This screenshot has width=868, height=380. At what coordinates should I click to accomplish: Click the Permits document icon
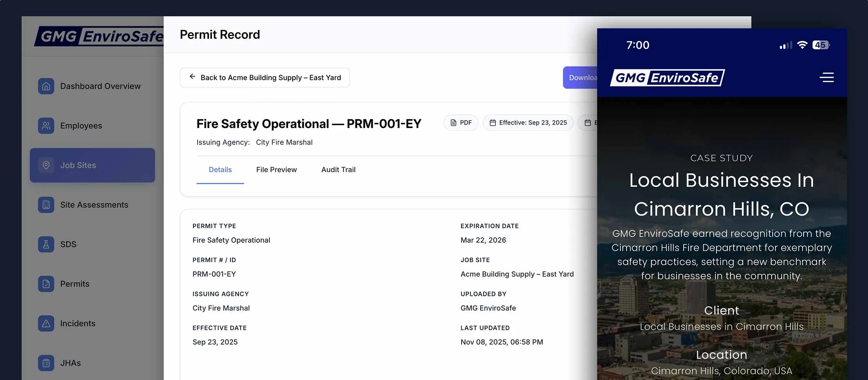[46, 284]
